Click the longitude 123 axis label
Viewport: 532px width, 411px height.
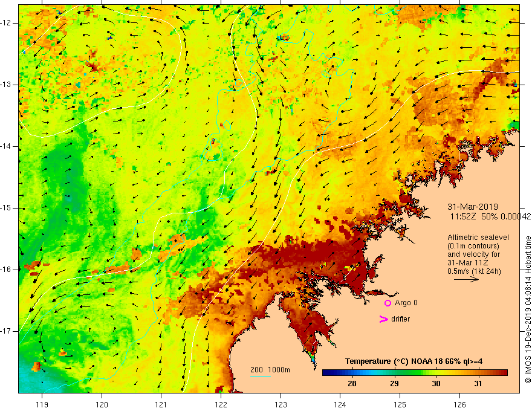[281, 404]
